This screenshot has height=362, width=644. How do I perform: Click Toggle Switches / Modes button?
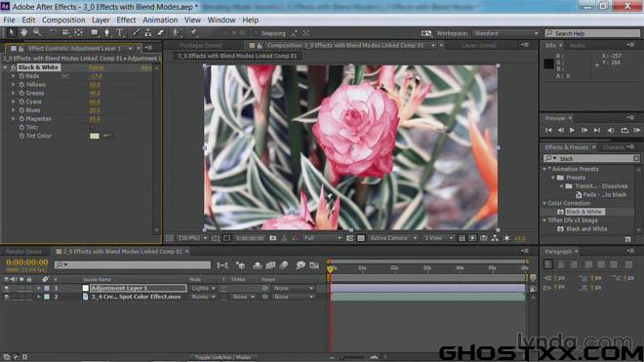pyautogui.click(x=223, y=357)
